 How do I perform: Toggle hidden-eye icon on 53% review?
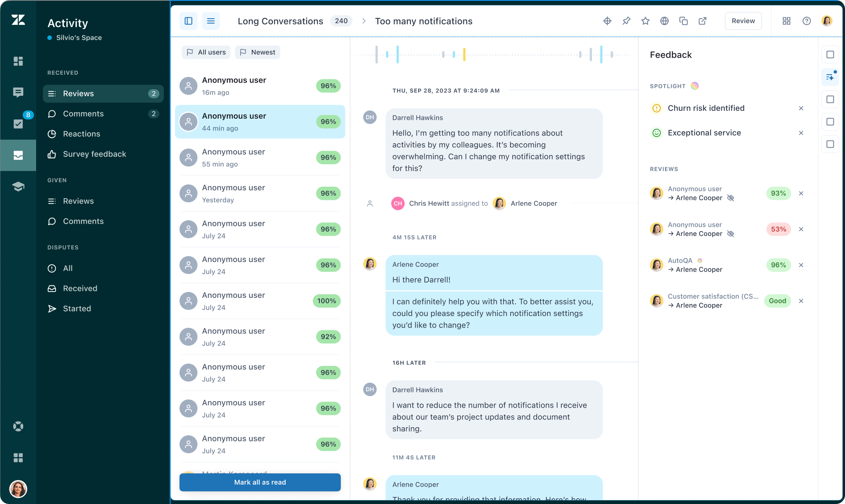(731, 234)
